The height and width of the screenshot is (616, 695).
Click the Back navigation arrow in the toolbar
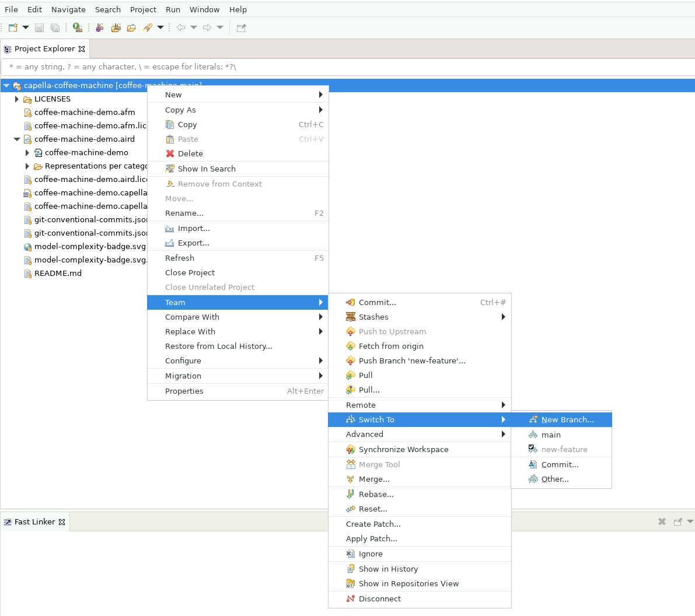[x=181, y=27]
